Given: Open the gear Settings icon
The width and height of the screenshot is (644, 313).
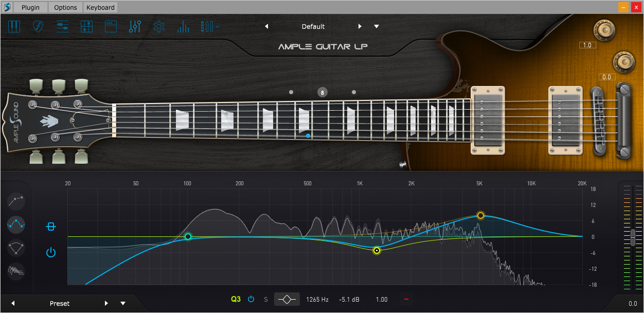Looking at the screenshot, I should (x=159, y=27).
